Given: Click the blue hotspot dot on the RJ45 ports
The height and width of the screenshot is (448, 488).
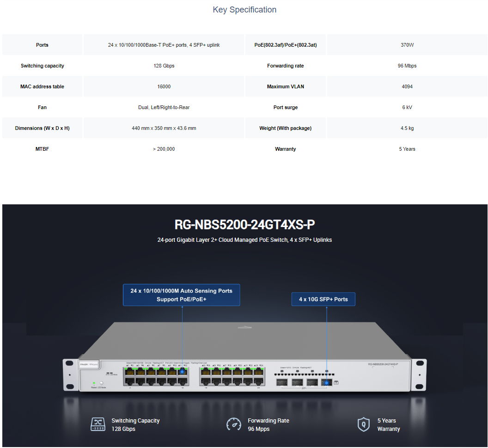Looking at the screenshot, I should pos(183,372).
